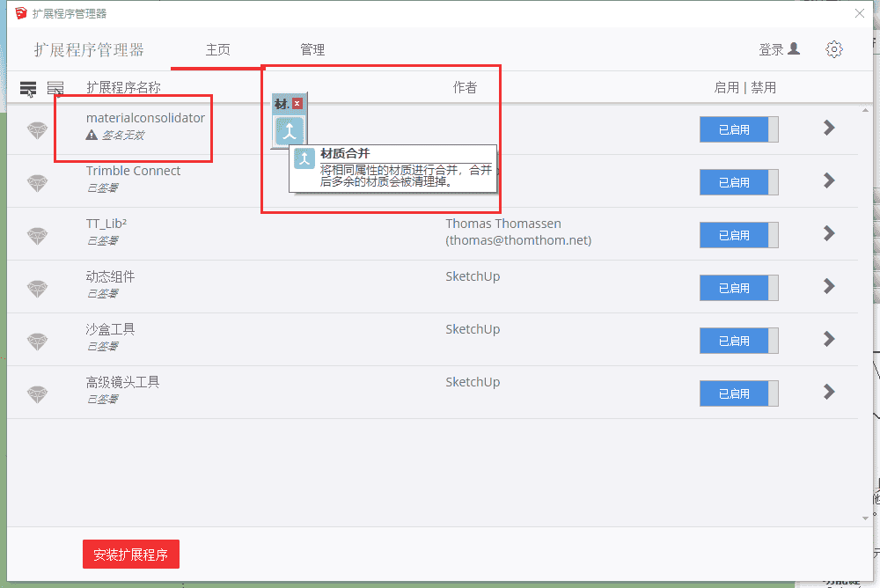Close the 扩展程序管理器 window
Image resolution: width=880 pixels, height=588 pixels.
[x=859, y=13]
